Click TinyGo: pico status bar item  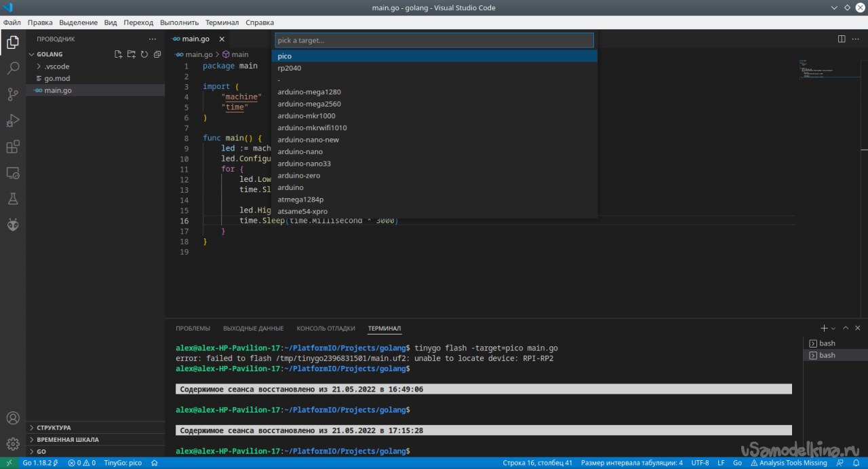123,463
